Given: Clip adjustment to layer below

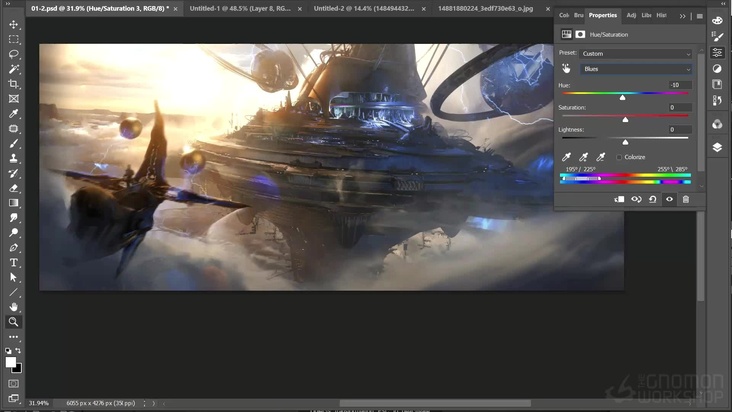Looking at the screenshot, I should (x=619, y=199).
